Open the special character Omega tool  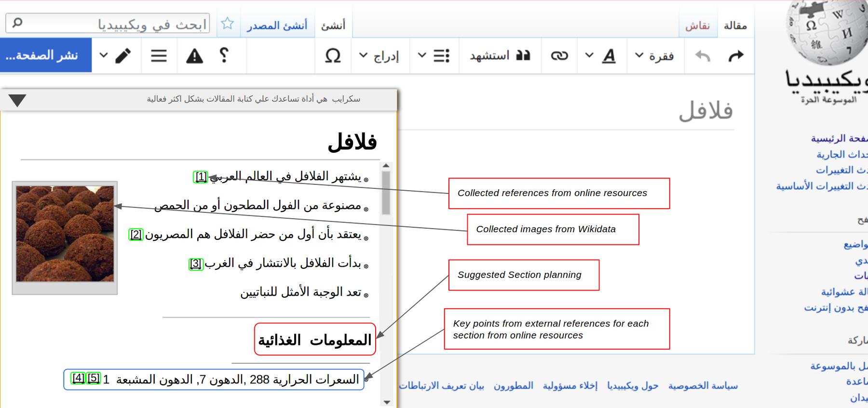coord(333,56)
